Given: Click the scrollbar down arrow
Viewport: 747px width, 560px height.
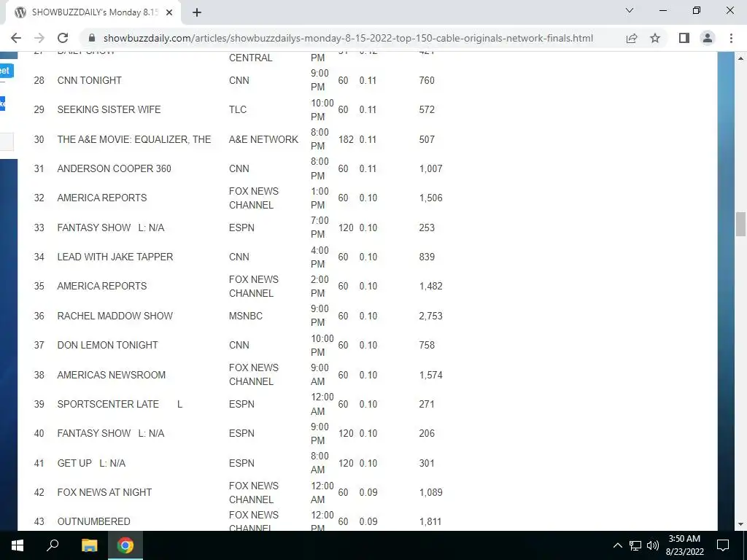Looking at the screenshot, I should pos(740,524).
